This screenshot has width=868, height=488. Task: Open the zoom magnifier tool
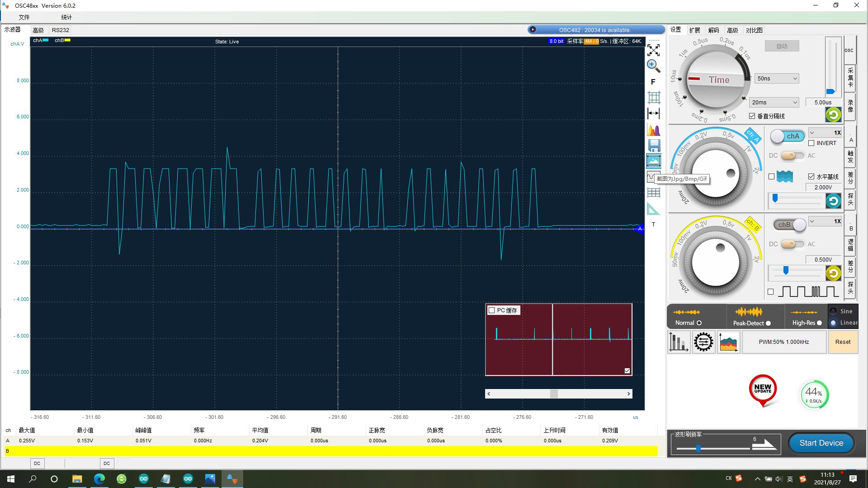click(x=653, y=66)
